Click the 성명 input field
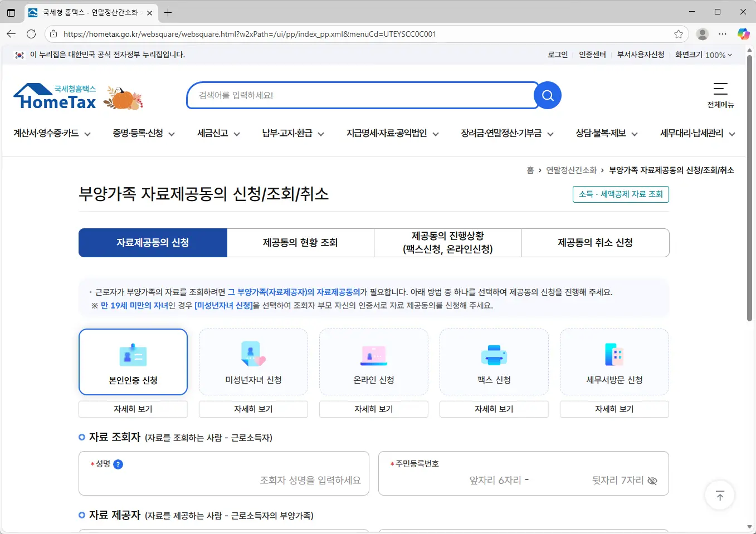This screenshot has width=756, height=534. pos(251,480)
